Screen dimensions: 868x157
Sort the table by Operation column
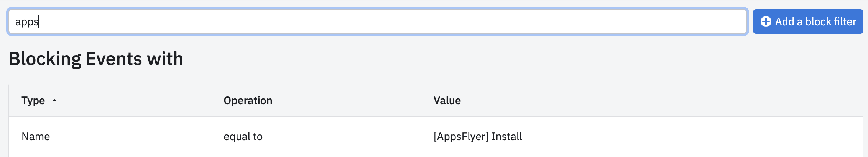[x=248, y=100]
